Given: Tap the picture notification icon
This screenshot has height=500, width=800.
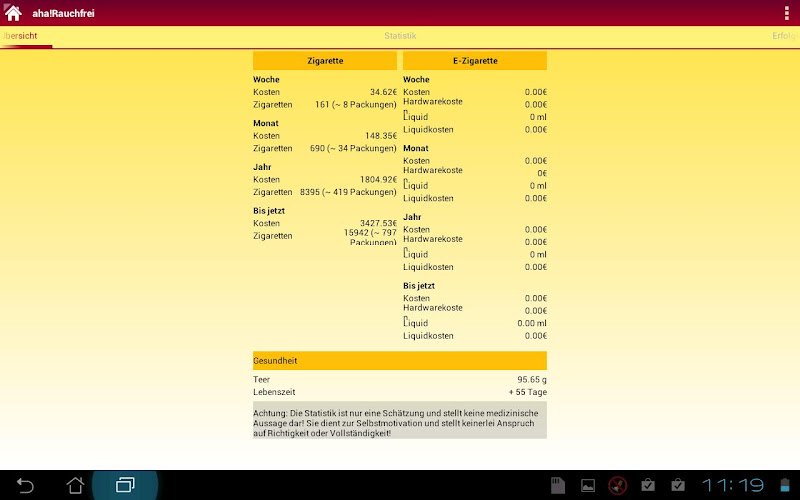Looking at the screenshot, I should click(x=588, y=486).
